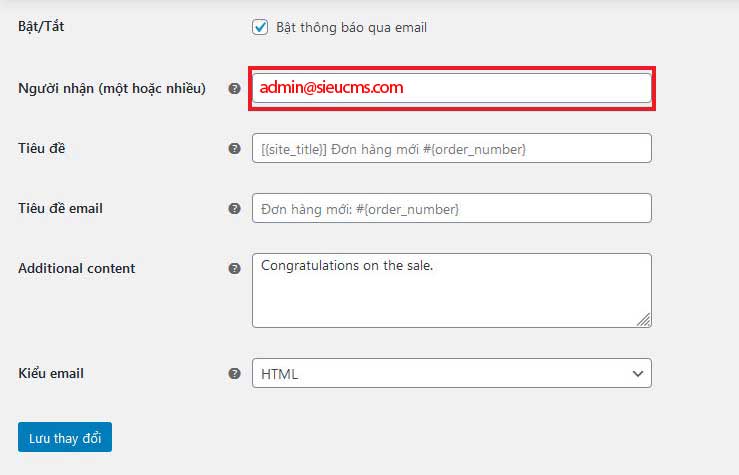Click the 'Kiểu email' label
The width and height of the screenshot is (739, 475).
click(51, 373)
